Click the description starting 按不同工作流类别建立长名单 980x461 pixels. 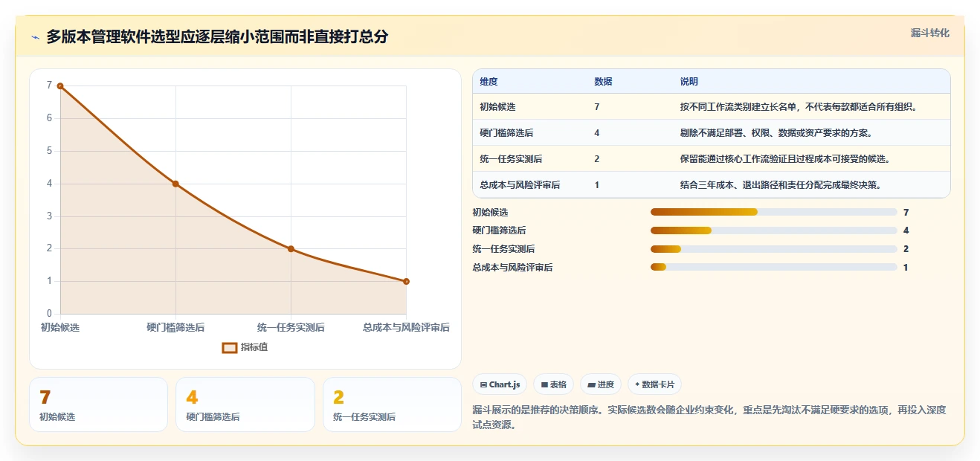pyautogui.click(x=799, y=107)
